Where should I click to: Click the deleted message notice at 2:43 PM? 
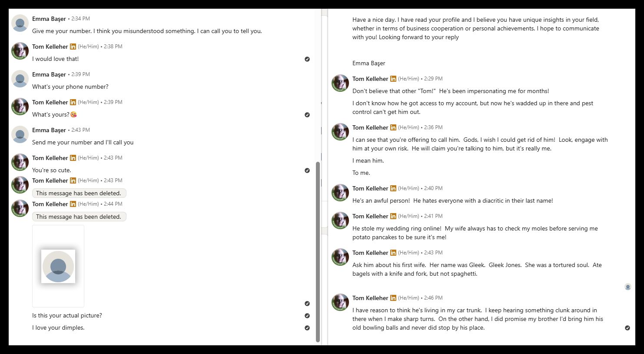point(79,193)
